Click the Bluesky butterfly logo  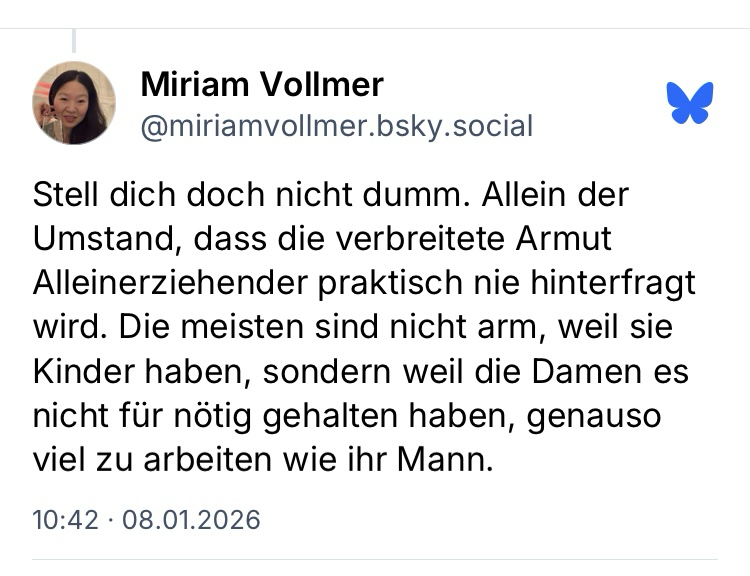tap(690, 103)
